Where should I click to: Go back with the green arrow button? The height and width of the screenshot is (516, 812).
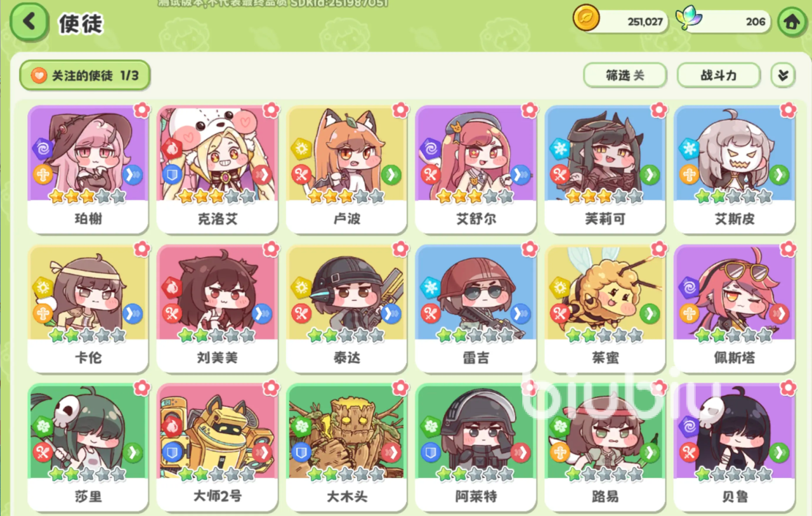point(29,22)
